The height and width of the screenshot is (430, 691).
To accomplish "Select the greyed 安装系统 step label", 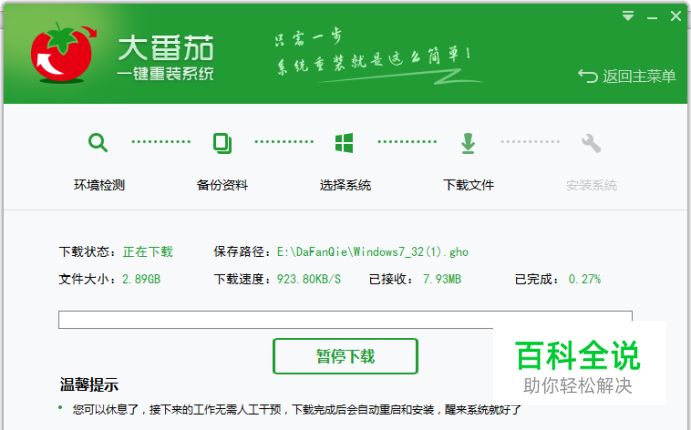I will pos(591,185).
